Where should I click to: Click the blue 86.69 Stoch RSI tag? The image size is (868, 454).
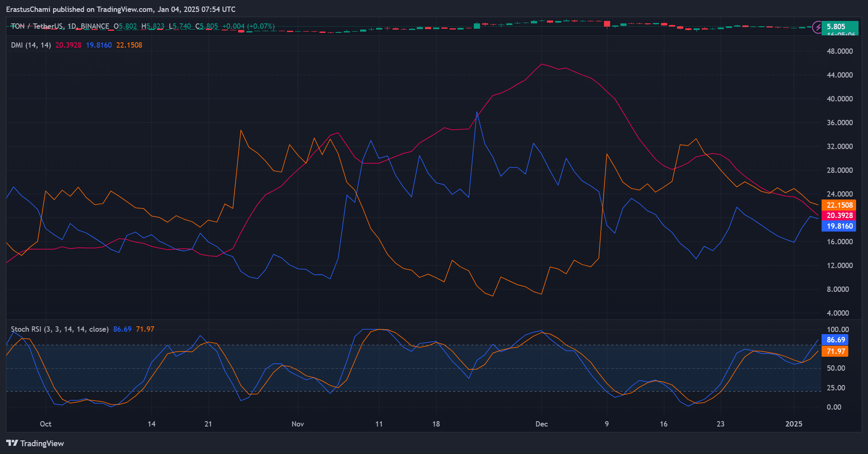click(835, 340)
